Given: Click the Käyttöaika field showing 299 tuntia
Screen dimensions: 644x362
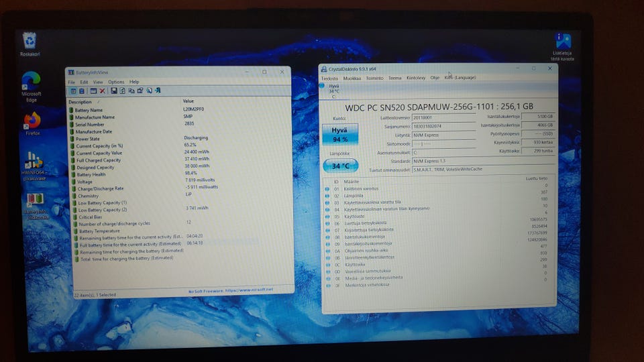Looking at the screenshot, I should [x=538, y=151].
